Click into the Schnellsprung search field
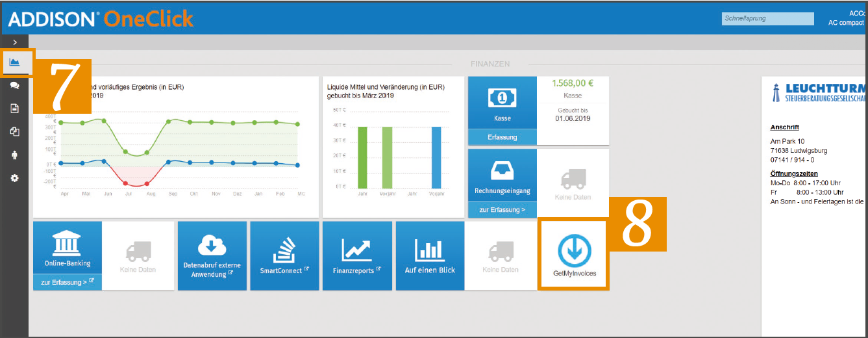This screenshot has width=868, height=338. tap(767, 19)
